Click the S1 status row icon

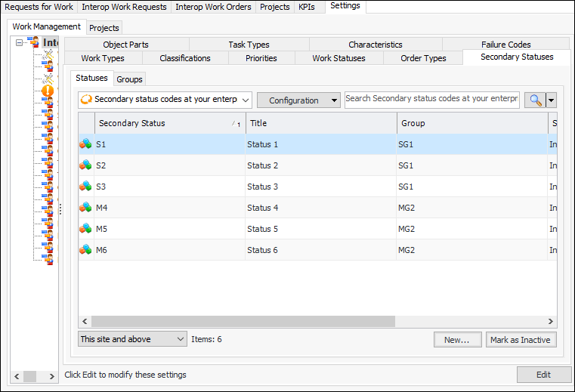point(86,144)
